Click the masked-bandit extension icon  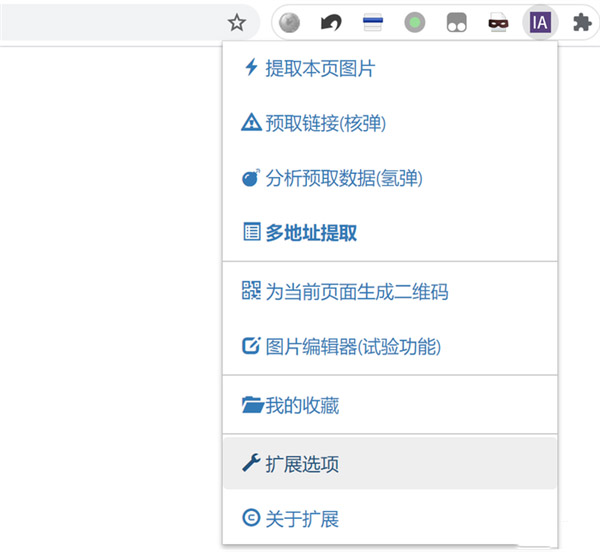tap(498, 23)
